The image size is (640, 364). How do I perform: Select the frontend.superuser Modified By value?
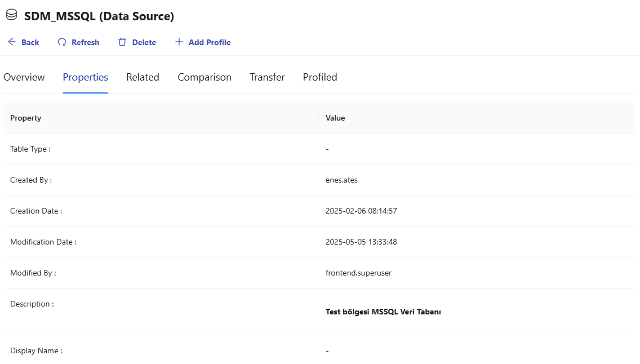tap(358, 273)
